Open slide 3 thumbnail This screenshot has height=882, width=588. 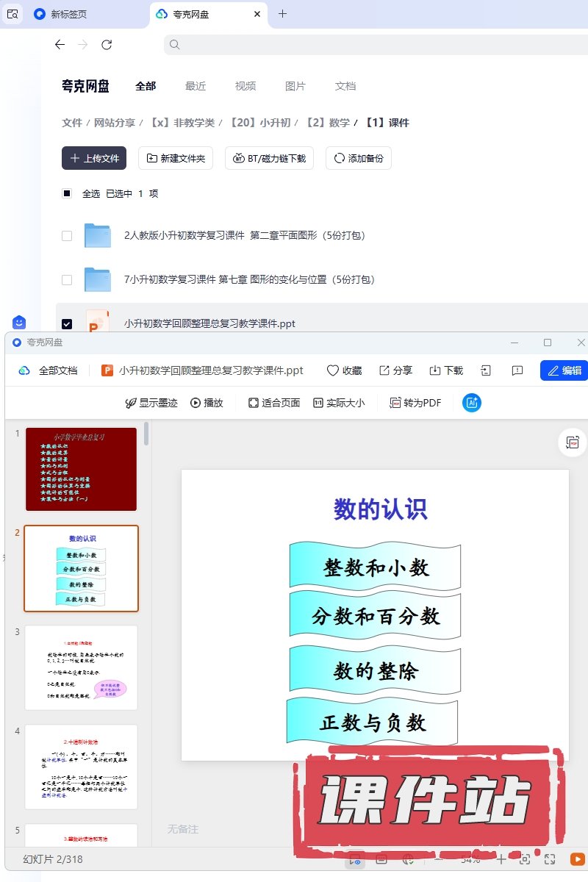click(81, 667)
